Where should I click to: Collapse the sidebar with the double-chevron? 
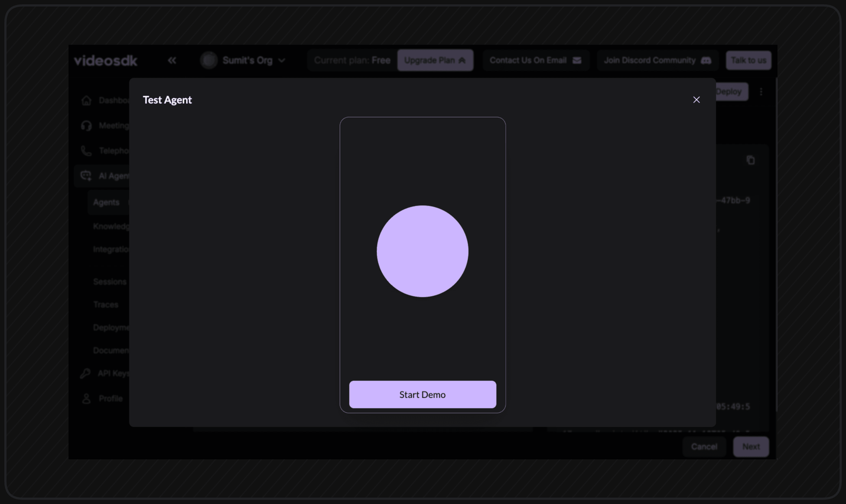point(172,60)
